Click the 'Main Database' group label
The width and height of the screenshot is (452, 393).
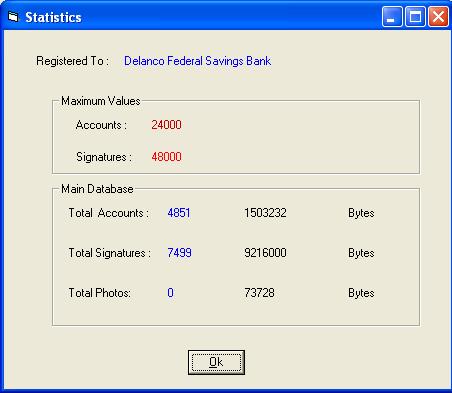tap(97, 189)
